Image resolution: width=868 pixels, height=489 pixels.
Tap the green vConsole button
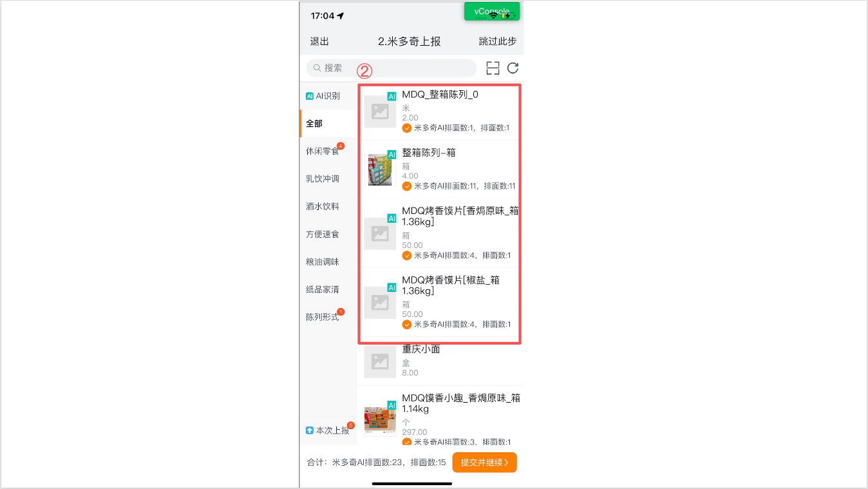492,12
